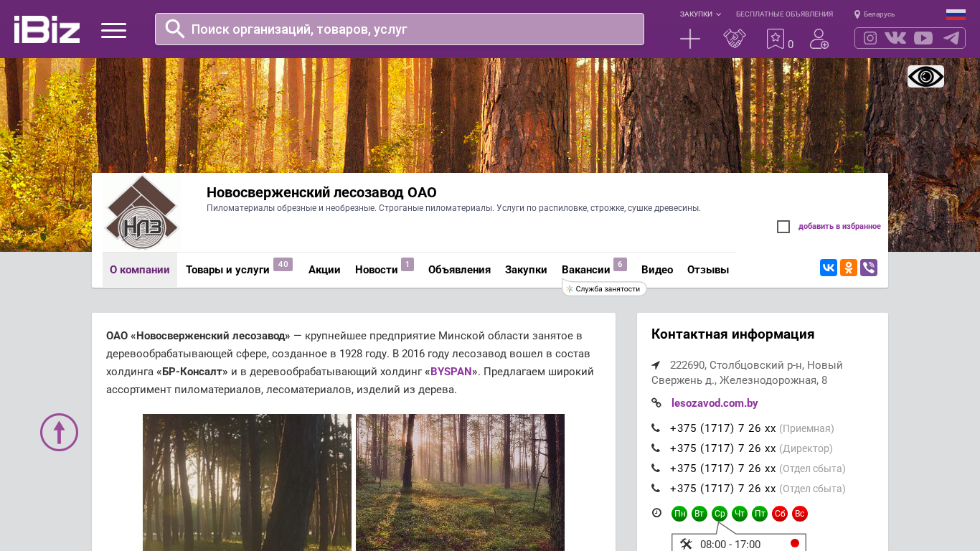The height and width of the screenshot is (551, 980).
Task: Click the добавить в избранное link
Action: [x=839, y=227]
